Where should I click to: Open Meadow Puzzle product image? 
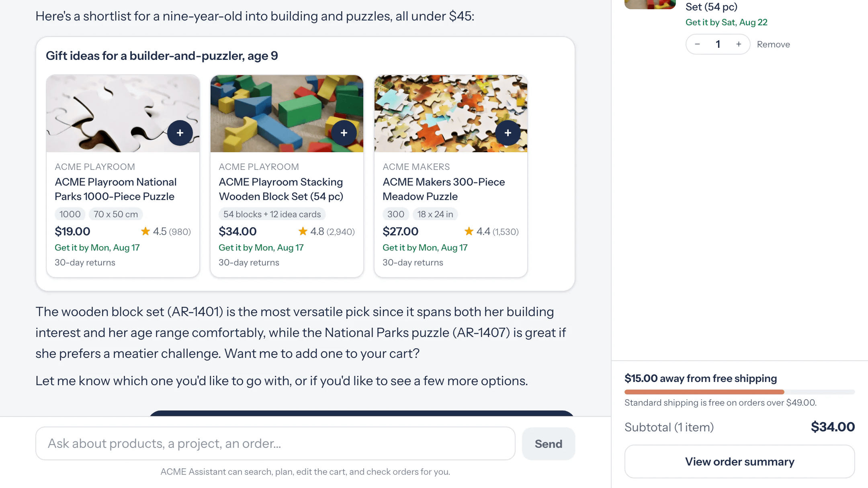tap(451, 114)
